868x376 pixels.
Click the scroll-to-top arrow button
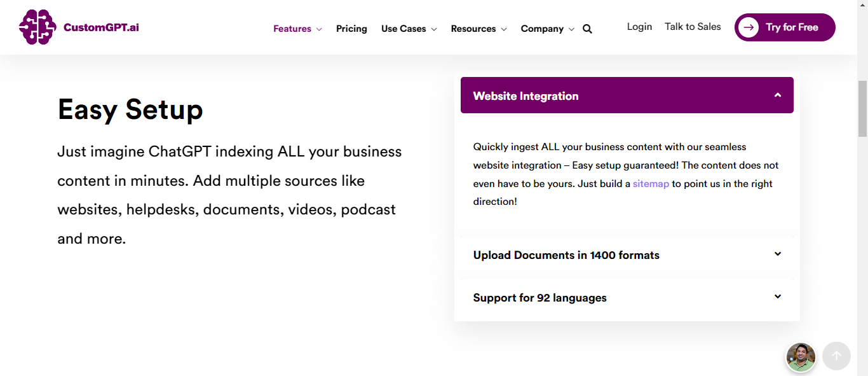[x=836, y=356]
